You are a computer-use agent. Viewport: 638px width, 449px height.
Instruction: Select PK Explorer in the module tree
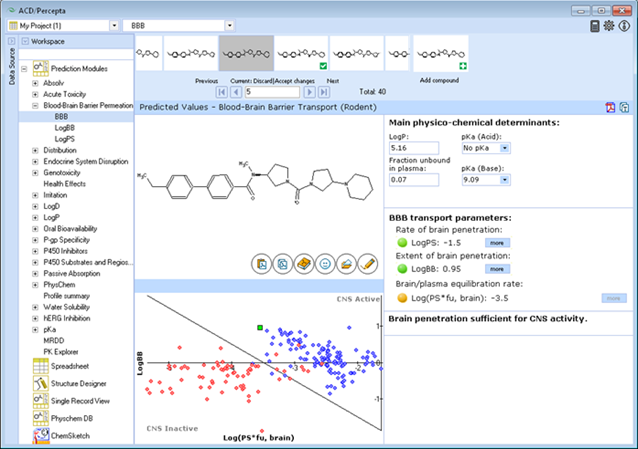point(62,352)
